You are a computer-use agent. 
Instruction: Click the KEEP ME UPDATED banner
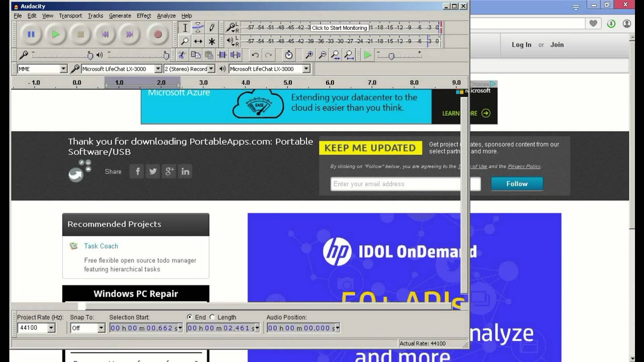(370, 148)
